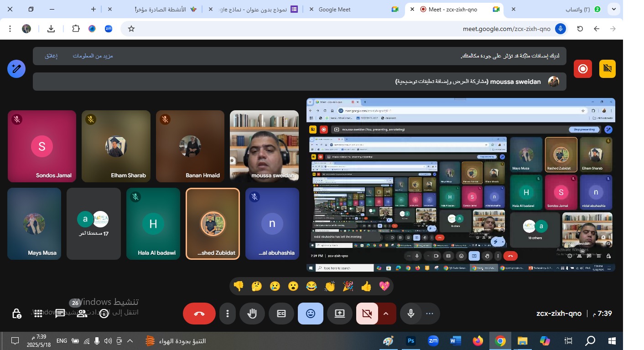Click the shared presentation screen view

pos(461,185)
